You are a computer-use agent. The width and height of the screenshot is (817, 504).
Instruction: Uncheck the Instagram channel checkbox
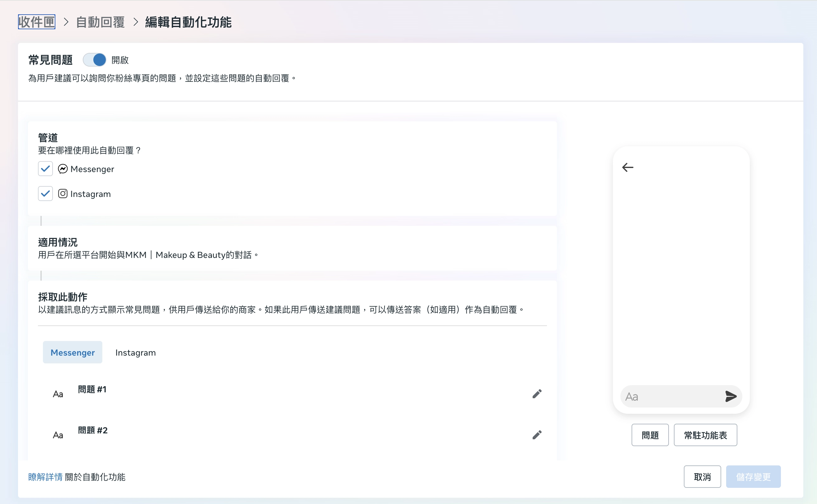click(x=45, y=194)
